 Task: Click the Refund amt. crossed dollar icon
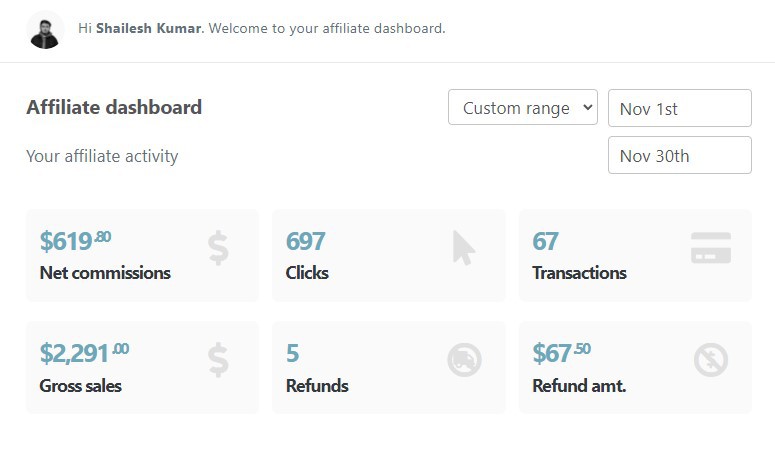pos(711,360)
